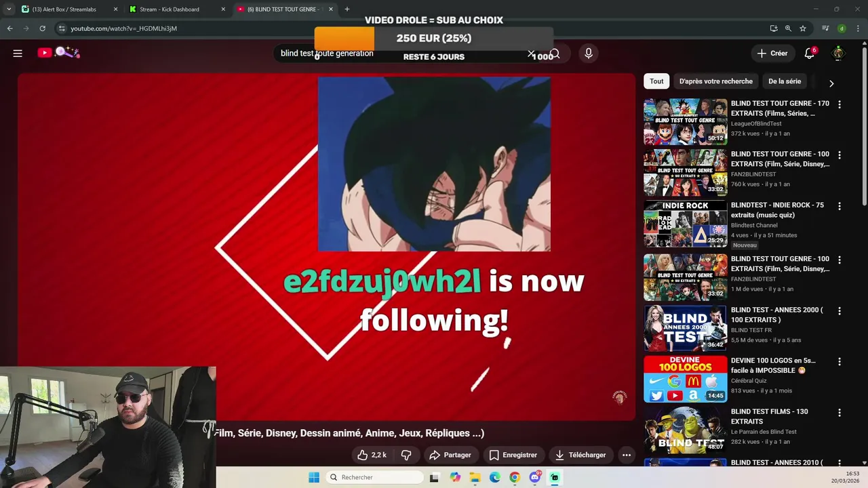Open 170 EXTRAITS video thumbnail
The image size is (868, 488).
pyautogui.click(x=685, y=122)
